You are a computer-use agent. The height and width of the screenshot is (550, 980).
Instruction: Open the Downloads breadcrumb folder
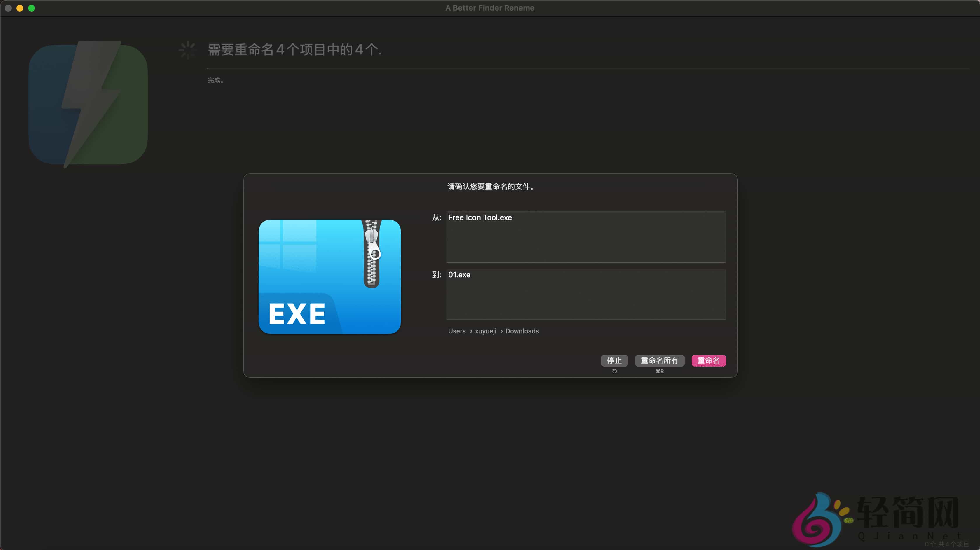(x=522, y=331)
